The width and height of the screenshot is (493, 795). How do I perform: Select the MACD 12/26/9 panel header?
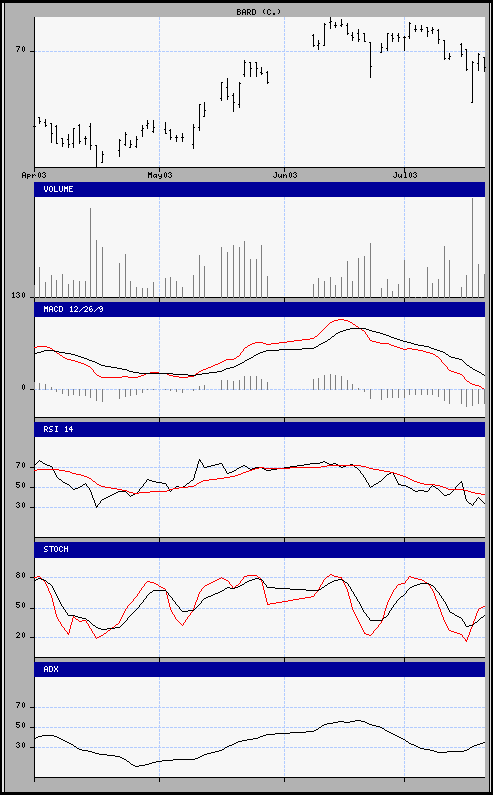[260, 309]
